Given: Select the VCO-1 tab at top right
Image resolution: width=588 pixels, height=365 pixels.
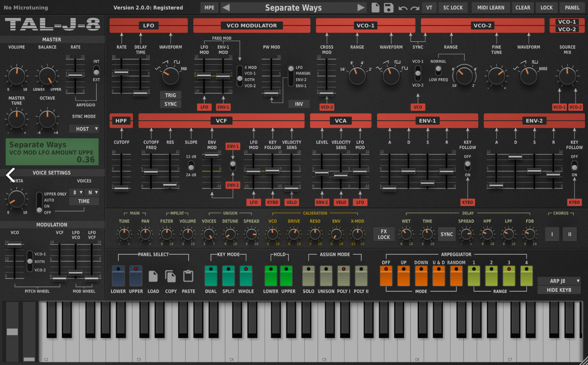Looking at the screenshot, I should click(x=567, y=22).
